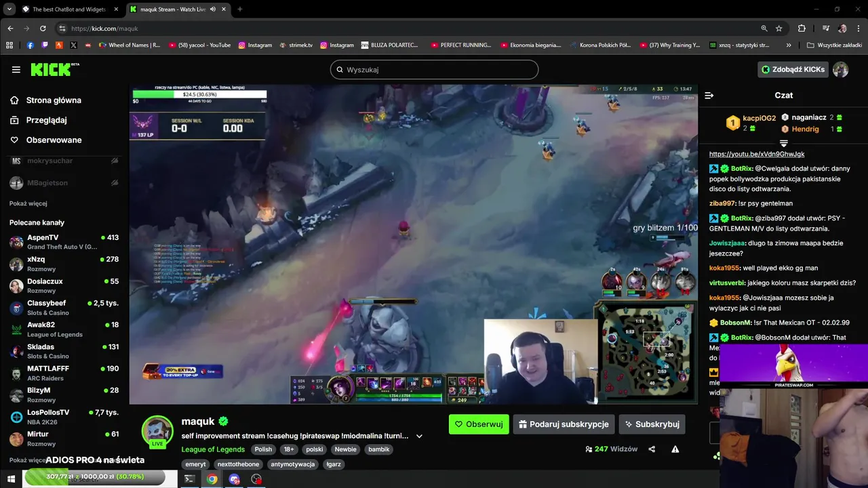Open League of Legends category link
This screenshot has width=868, height=488.
pyautogui.click(x=213, y=449)
